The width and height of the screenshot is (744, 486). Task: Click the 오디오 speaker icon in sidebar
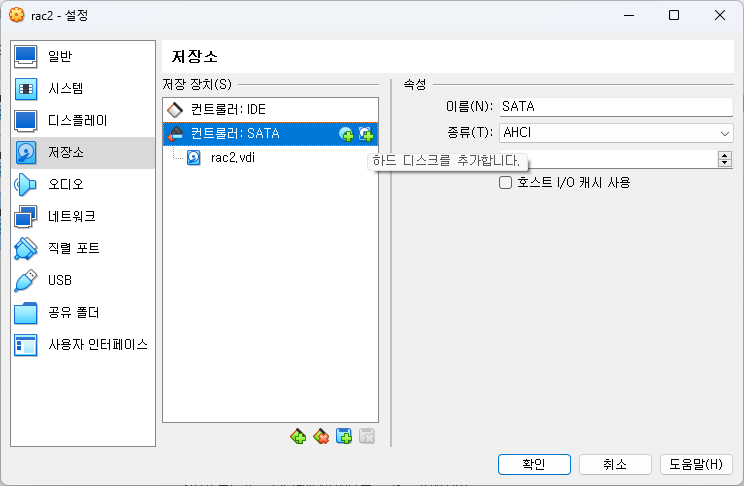click(x=25, y=185)
